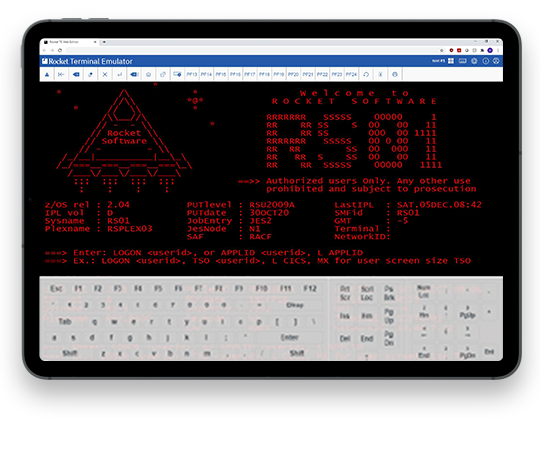Tap the F4 key on the virtual keyboard
This screenshot has height=452, width=540.
(138, 288)
